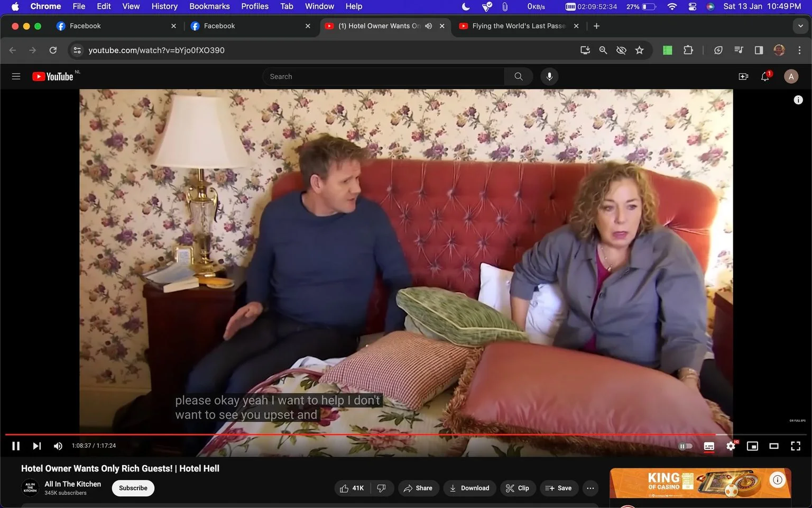Dislike this video with thumbs down
The height and width of the screenshot is (508, 812).
[382, 488]
